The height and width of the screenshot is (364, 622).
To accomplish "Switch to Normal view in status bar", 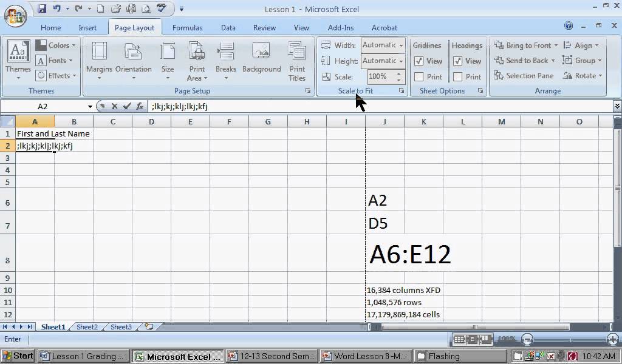I will click(x=459, y=339).
